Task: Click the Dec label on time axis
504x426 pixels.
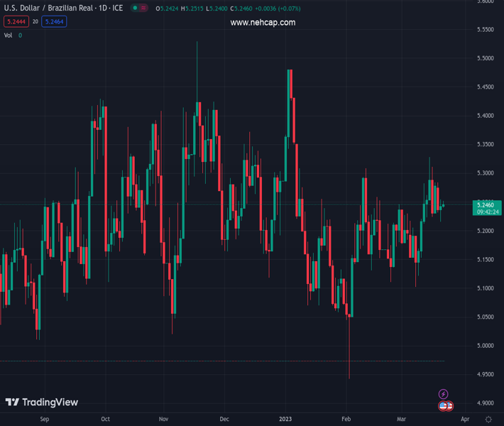Action: point(224,420)
